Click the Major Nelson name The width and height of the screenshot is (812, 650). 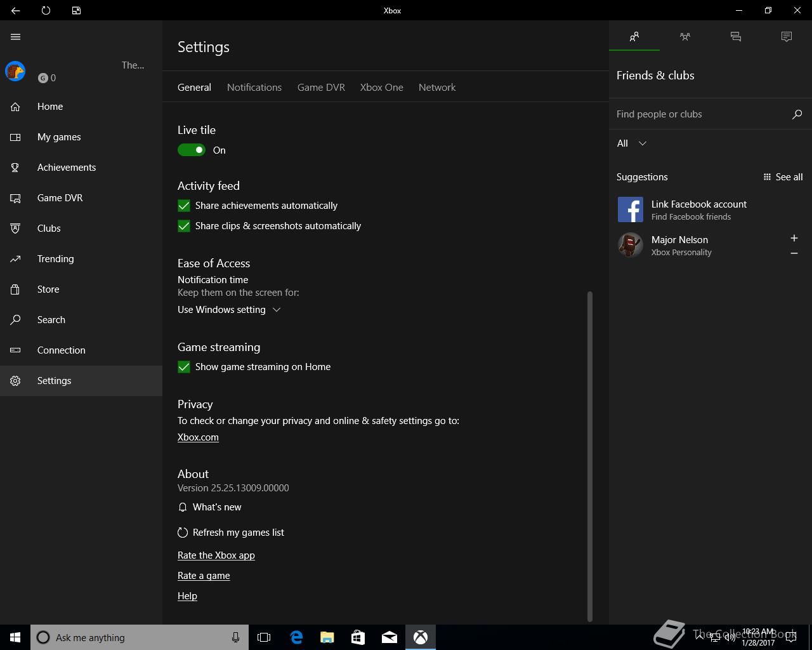[x=679, y=240]
